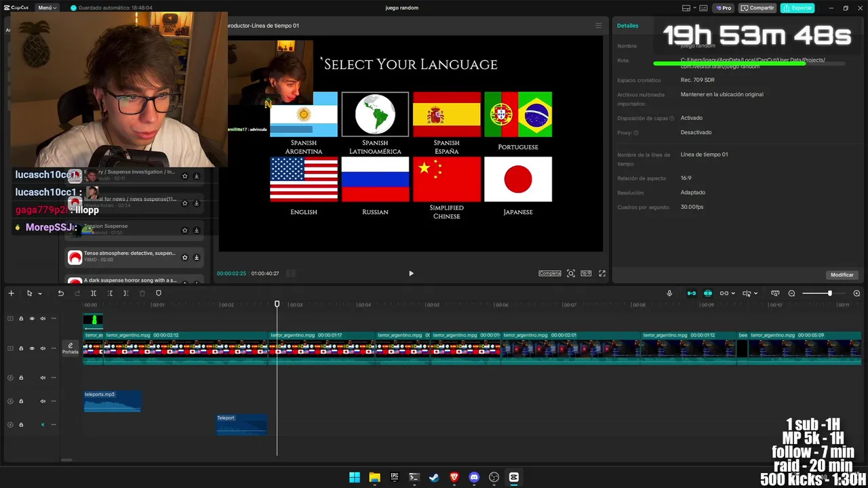The image size is (868, 488).
Task: Click the Exportar button
Action: tap(797, 8)
